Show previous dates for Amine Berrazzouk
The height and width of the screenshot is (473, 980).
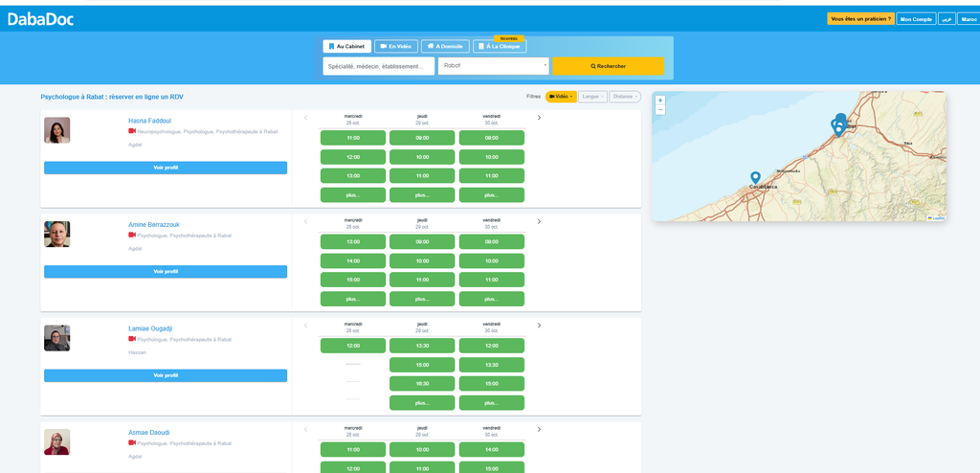305,221
